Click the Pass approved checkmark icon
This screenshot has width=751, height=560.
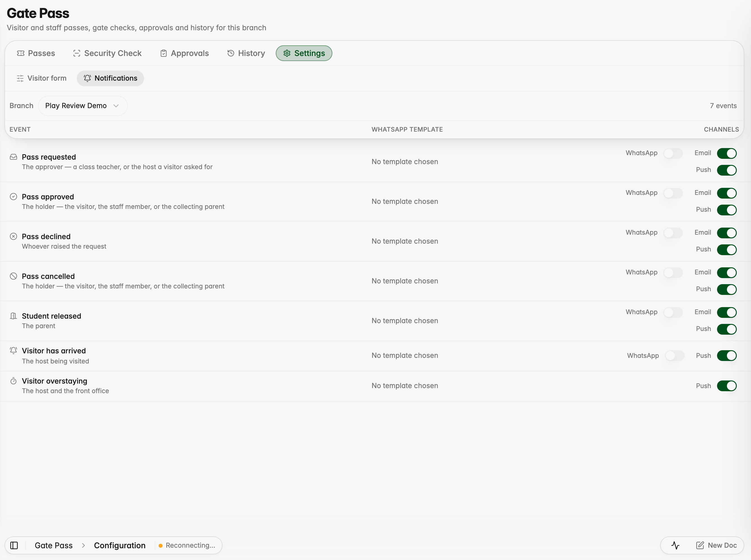[x=13, y=197]
